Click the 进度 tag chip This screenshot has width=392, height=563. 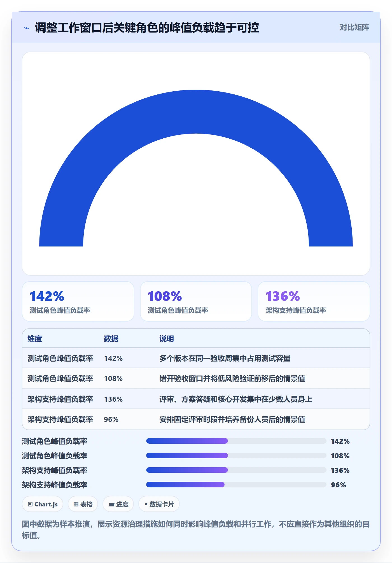pos(118,504)
